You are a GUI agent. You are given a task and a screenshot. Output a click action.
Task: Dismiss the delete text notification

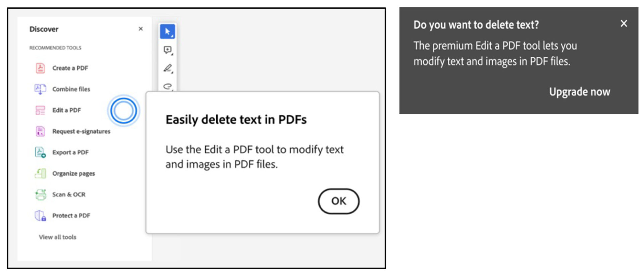[x=624, y=24]
